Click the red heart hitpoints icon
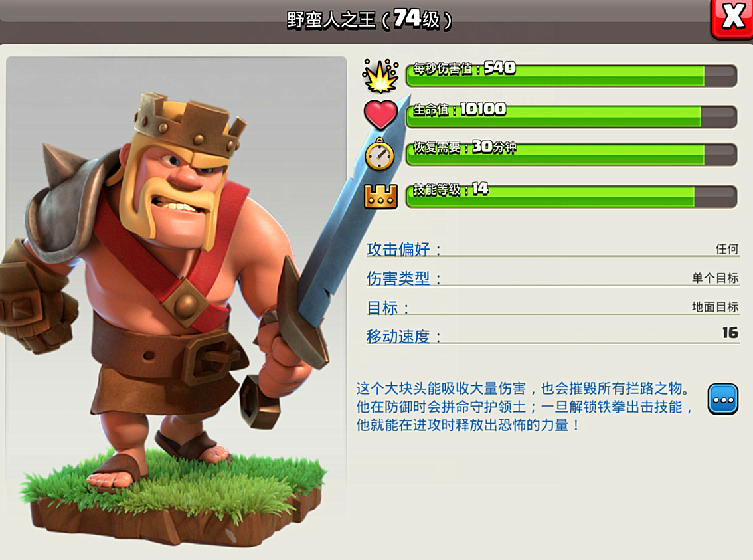The width and height of the screenshot is (753, 560). click(380, 114)
